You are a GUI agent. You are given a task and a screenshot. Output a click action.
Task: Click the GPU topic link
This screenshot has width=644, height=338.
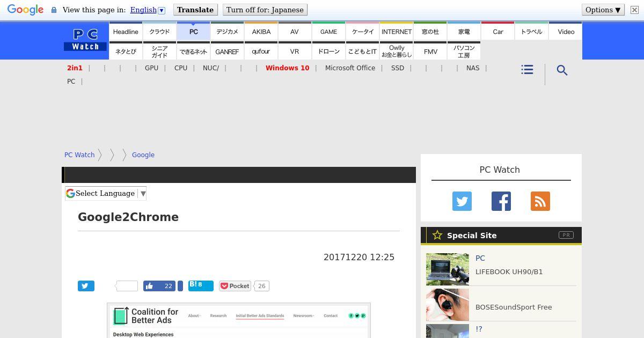click(151, 68)
